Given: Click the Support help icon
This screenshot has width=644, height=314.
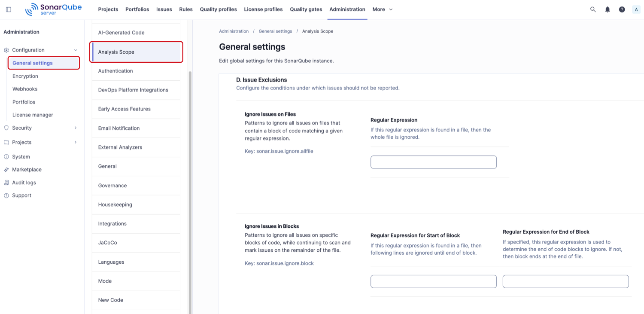Looking at the screenshot, I should click(x=6, y=195).
